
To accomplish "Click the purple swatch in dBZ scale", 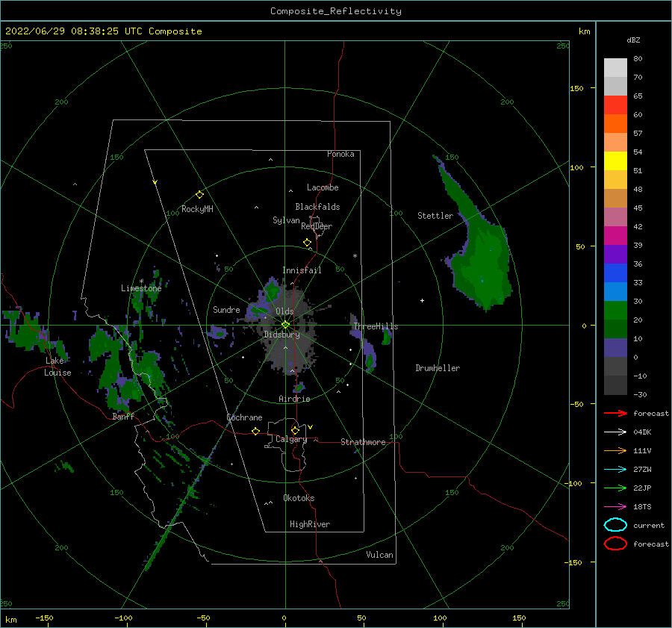I will pos(615,255).
